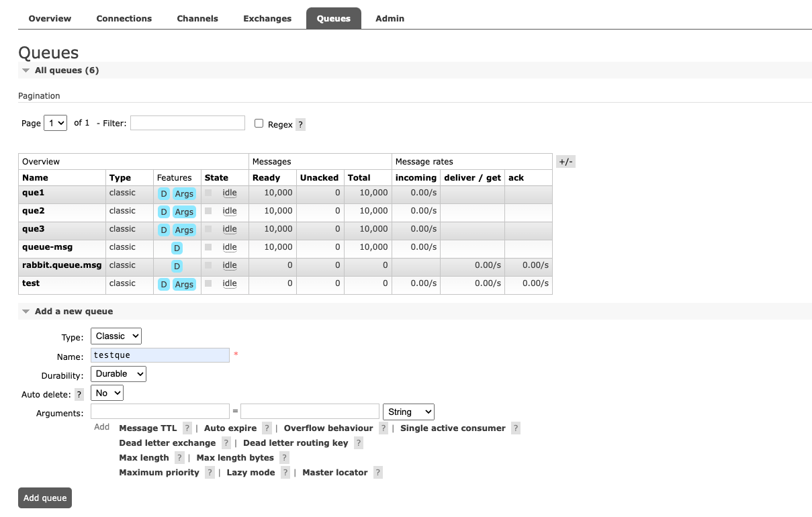
Task: Go to the Connections tab
Action: point(124,19)
